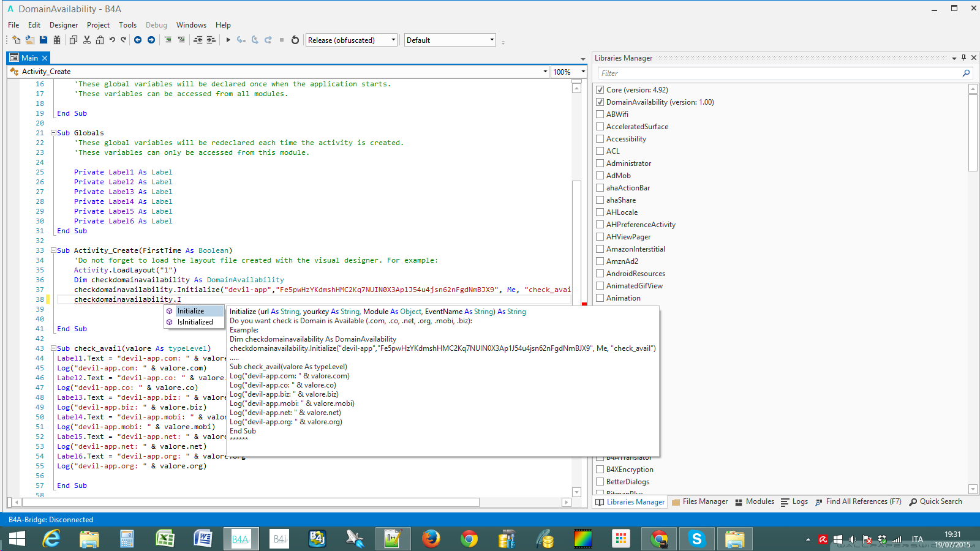Click the Cut scissors icon

coord(87,40)
